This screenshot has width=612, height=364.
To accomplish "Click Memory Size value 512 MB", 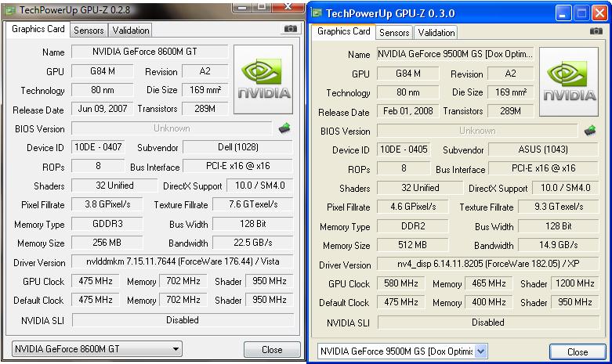I will pos(413,245).
